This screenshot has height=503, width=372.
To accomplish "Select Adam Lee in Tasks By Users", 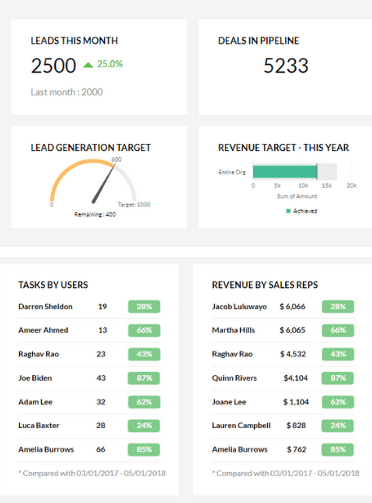I will coord(35,402).
